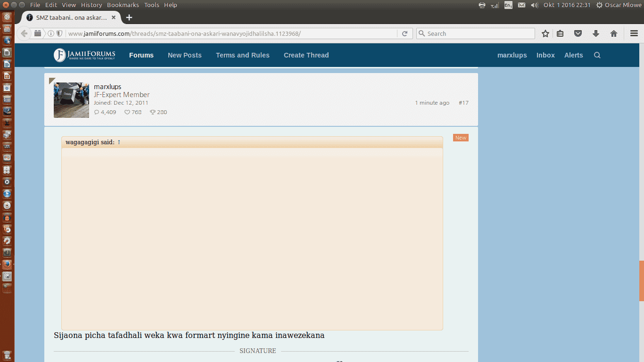Viewport: 644px width, 362px height.
Task: Click the date and time Okt 1 2016
Action: click(x=567, y=5)
